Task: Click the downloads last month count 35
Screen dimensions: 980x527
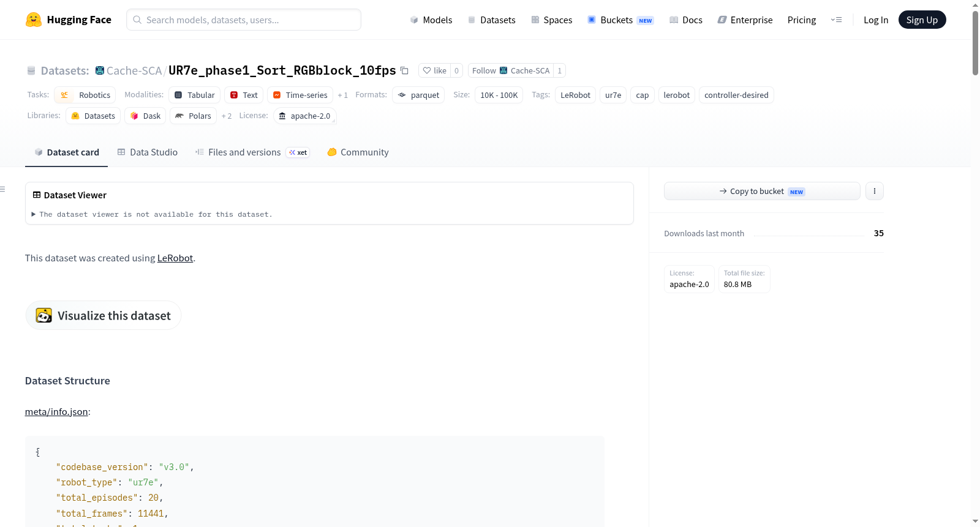Action: click(x=879, y=233)
